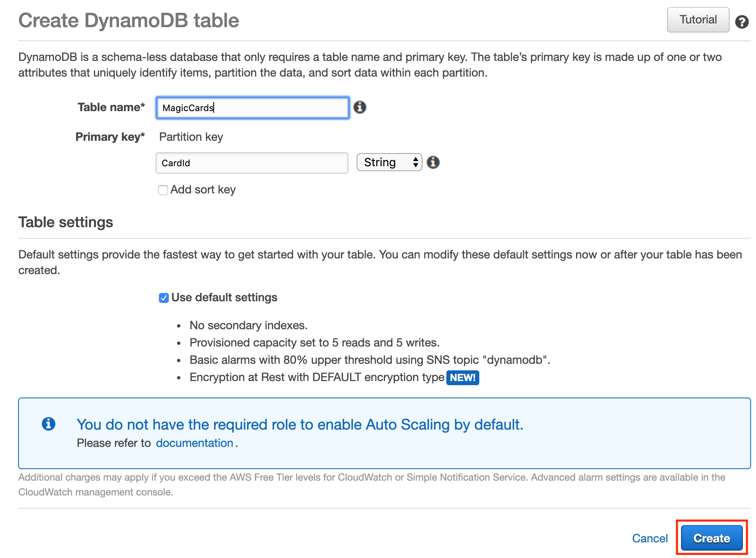Focus the Table name field containing MagicCards
The width and height of the screenshot is (756, 558).
(x=252, y=108)
